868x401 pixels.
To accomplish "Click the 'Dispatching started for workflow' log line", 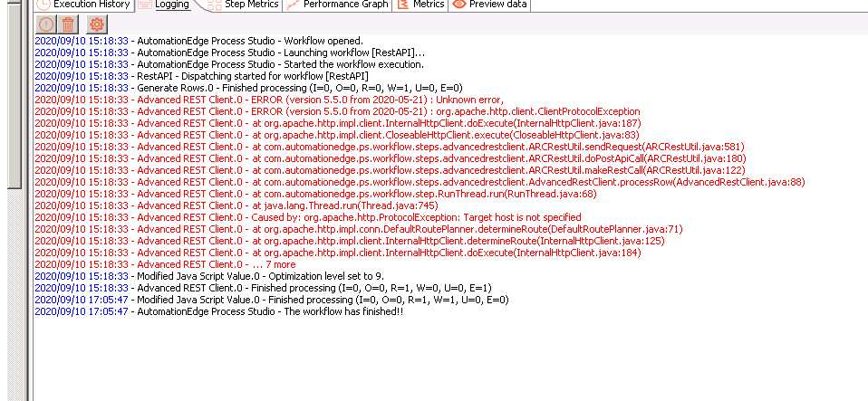I will pos(201,76).
